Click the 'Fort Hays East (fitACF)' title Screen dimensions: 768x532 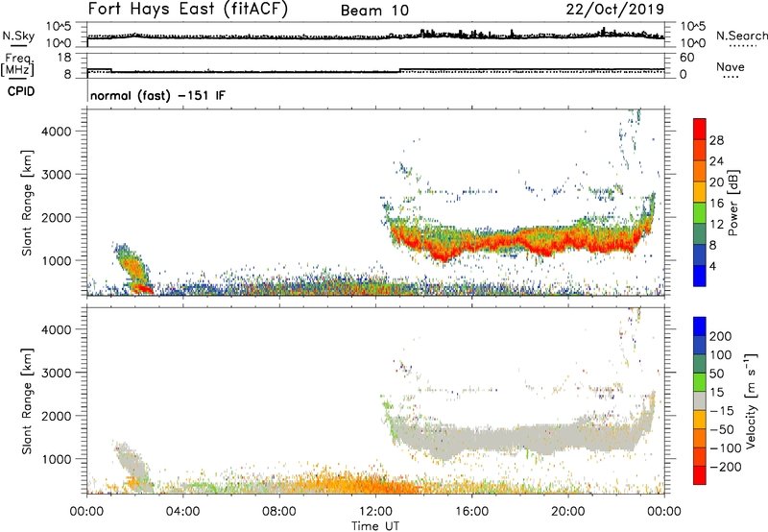coord(188,10)
